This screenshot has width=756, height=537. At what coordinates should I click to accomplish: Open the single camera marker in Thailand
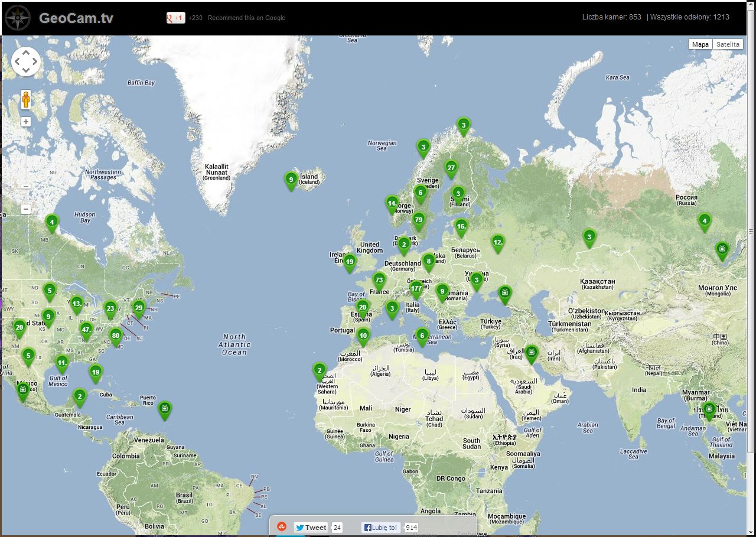point(709,411)
